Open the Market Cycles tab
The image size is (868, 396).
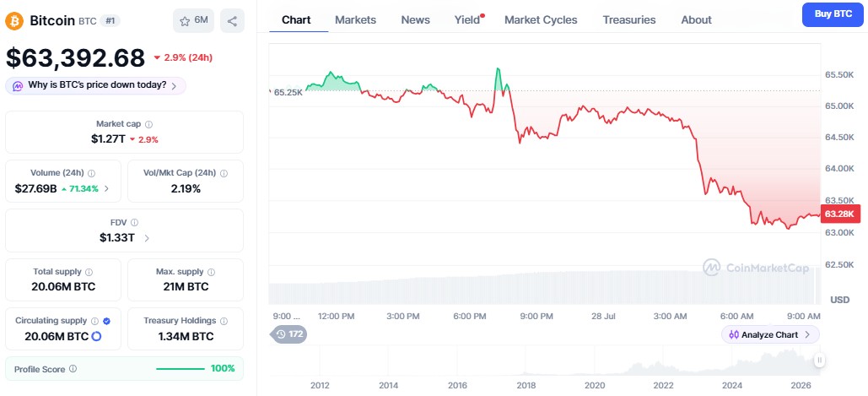tap(541, 20)
